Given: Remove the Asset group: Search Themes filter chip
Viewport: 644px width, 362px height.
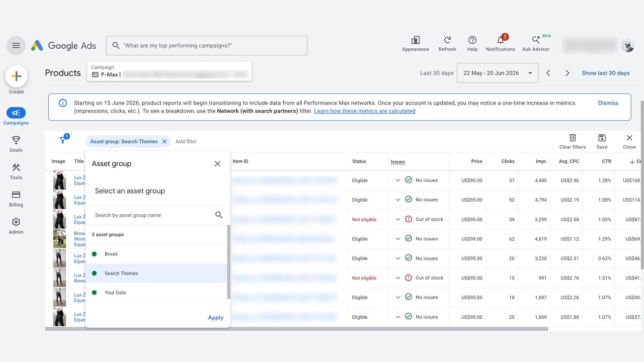Looking at the screenshot, I should point(164,142).
